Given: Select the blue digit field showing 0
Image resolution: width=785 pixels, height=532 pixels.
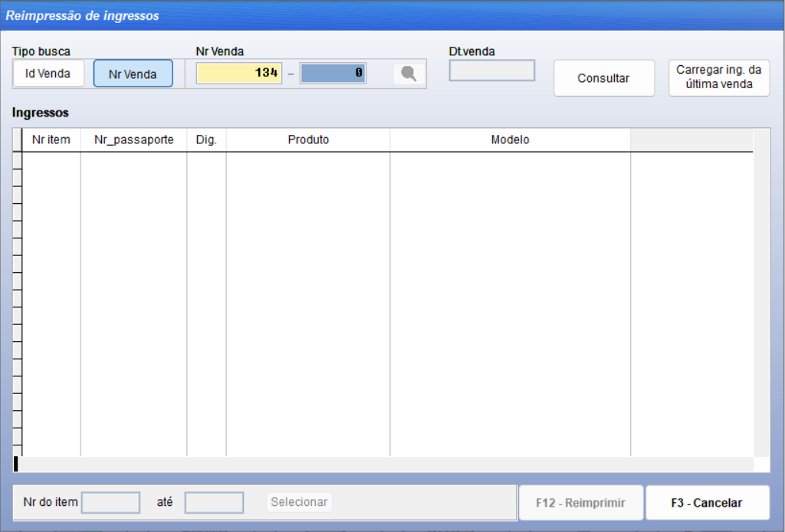Looking at the screenshot, I should (333, 72).
